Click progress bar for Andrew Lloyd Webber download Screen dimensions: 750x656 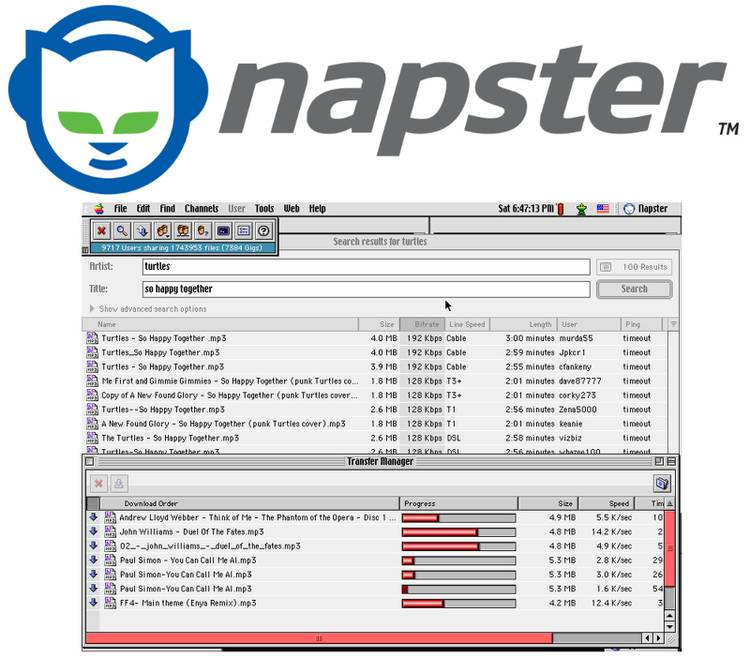pyautogui.click(x=458, y=518)
